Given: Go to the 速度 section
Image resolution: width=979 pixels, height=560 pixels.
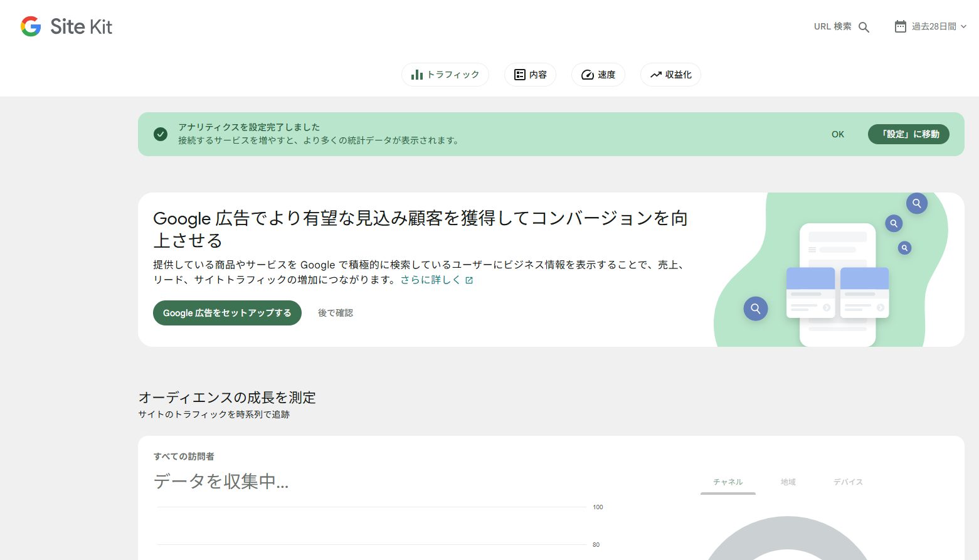Looking at the screenshot, I should [598, 75].
